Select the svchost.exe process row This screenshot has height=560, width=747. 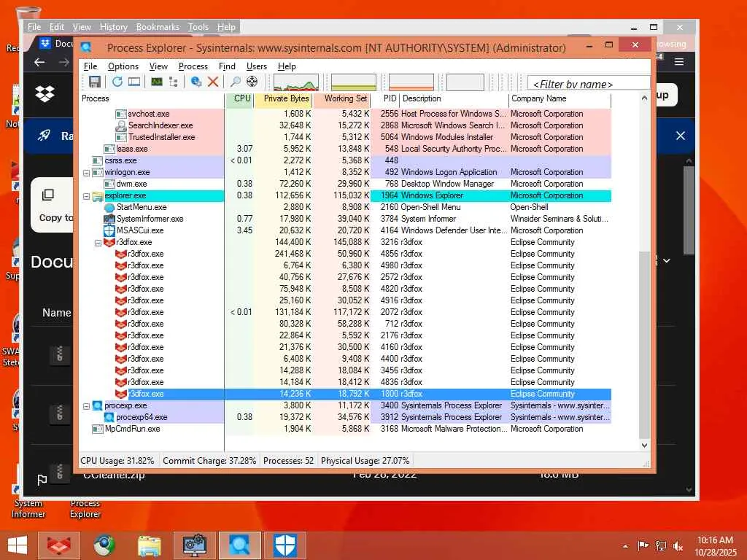[x=345, y=114]
